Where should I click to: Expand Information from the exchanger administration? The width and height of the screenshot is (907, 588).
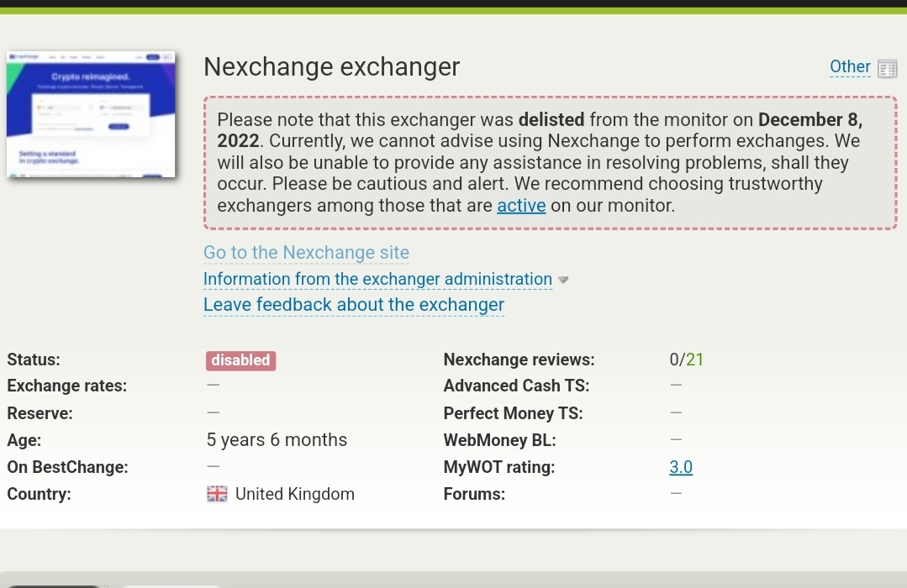(x=377, y=279)
